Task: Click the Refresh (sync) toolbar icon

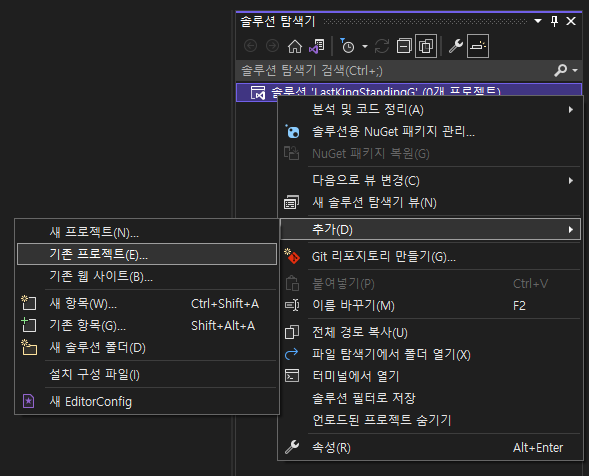Action: tap(382, 46)
